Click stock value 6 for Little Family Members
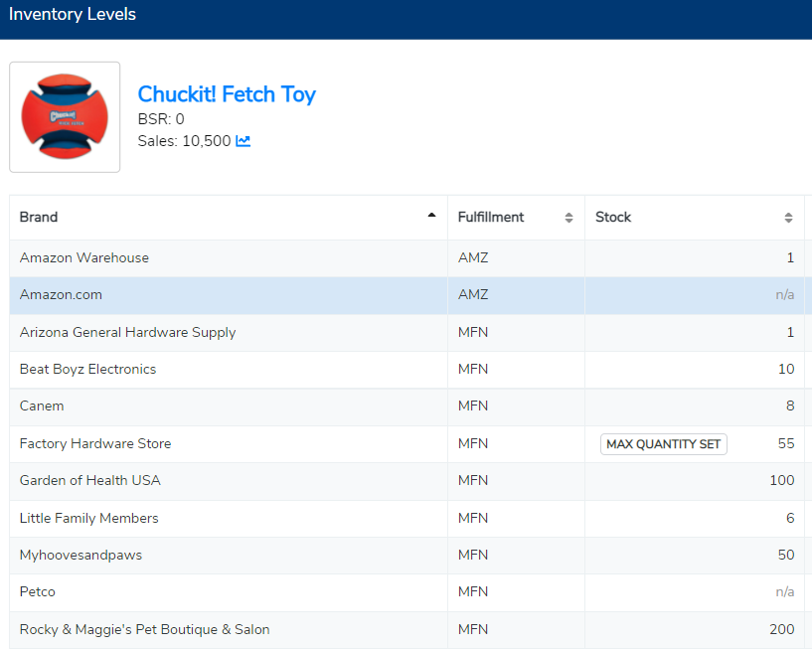This screenshot has width=812, height=649. 790,518
